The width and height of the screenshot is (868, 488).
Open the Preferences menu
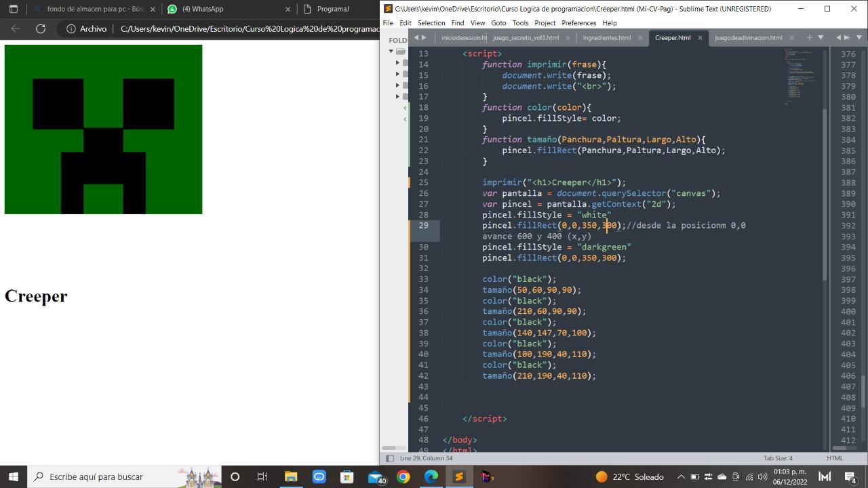point(579,23)
